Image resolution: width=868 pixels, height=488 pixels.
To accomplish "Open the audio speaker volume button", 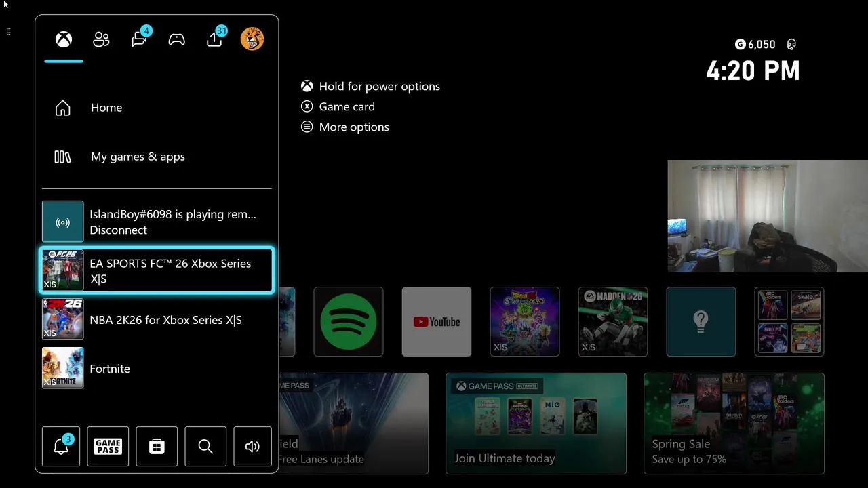I will (x=252, y=446).
